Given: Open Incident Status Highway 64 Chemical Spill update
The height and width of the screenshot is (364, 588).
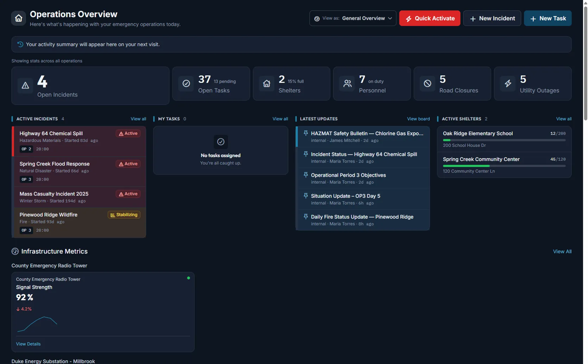Looking at the screenshot, I should pos(363,157).
